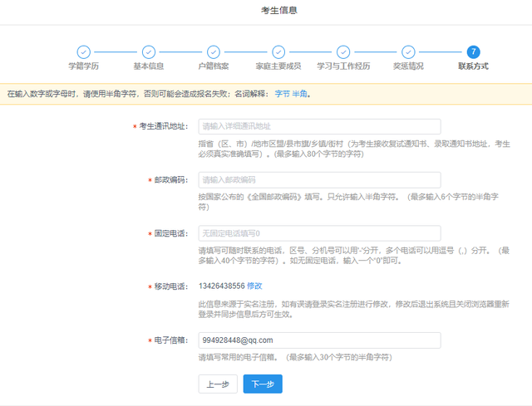This screenshot has height=406, width=532.
Task: Focus the 固定电话 input field
Action: pyautogui.click(x=319, y=233)
